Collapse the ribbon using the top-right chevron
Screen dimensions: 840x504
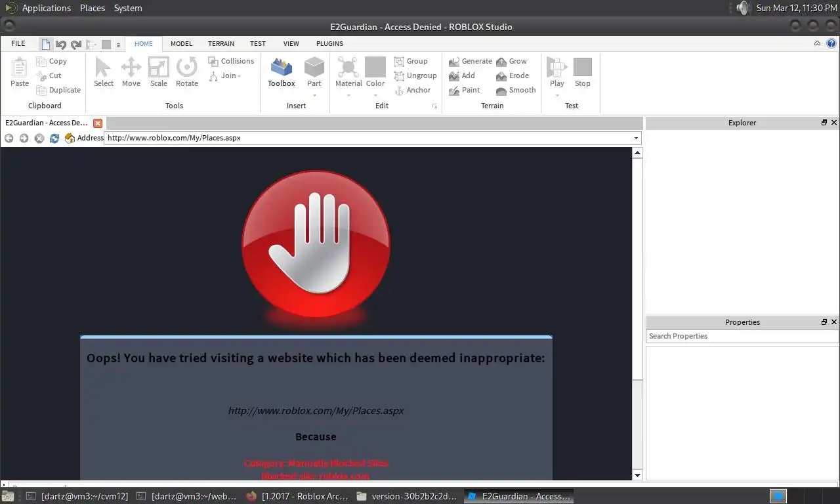point(817,44)
